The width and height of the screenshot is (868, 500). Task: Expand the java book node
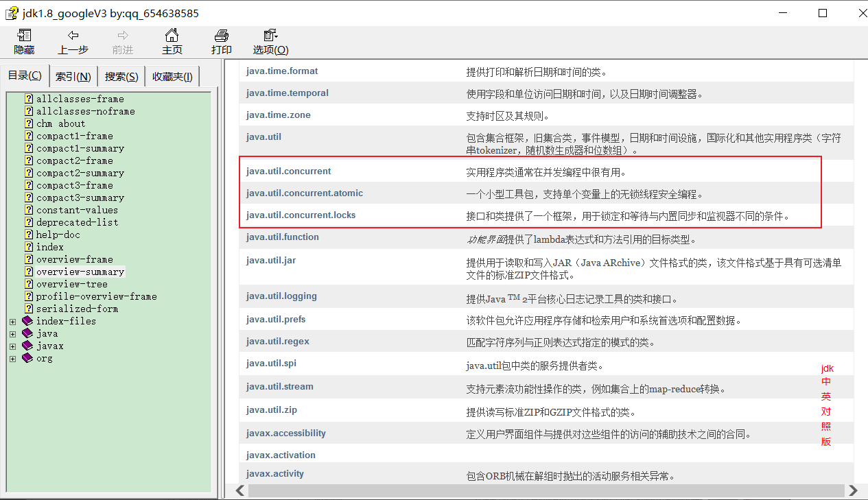pyautogui.click(x=12, y=333)
